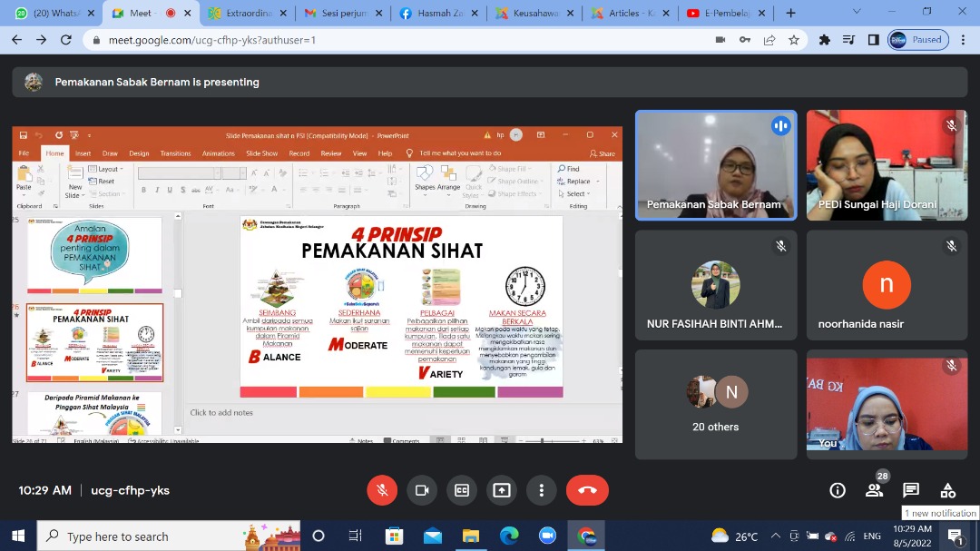
Task: Open the chat with everyone panel
Action: click(x=911, y=490)
